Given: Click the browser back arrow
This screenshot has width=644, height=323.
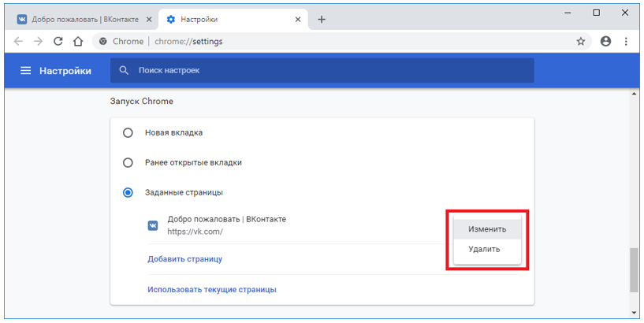Looking at the screenshot, I should [x=18, y=42].
